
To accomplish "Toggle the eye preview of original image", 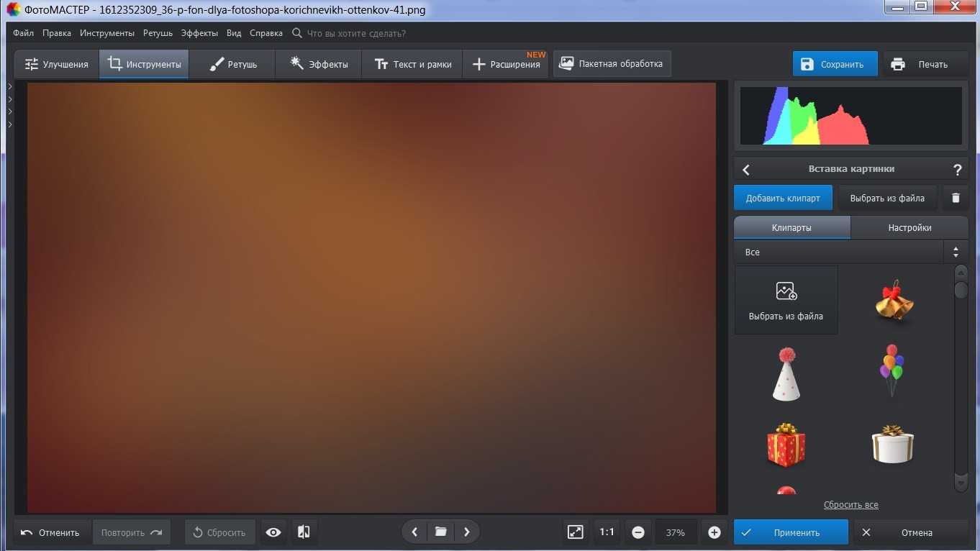I will pyautogui.click(x=273, y=532).
